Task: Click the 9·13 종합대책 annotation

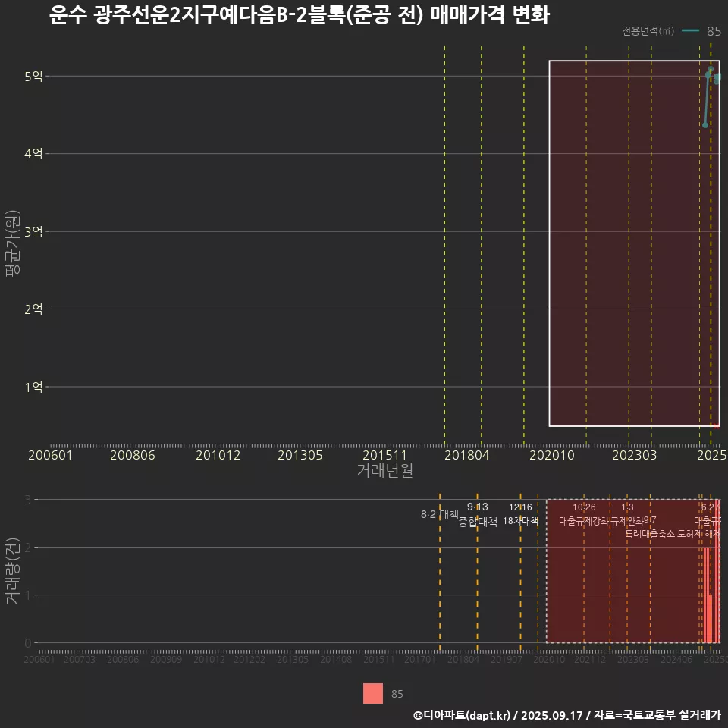Action: [x=477, y=514]
